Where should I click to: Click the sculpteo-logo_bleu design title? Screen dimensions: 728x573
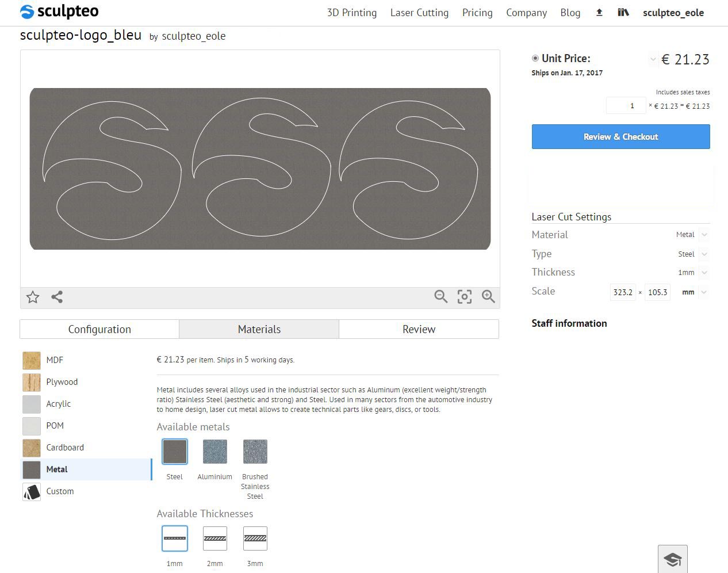pos(81,35)
